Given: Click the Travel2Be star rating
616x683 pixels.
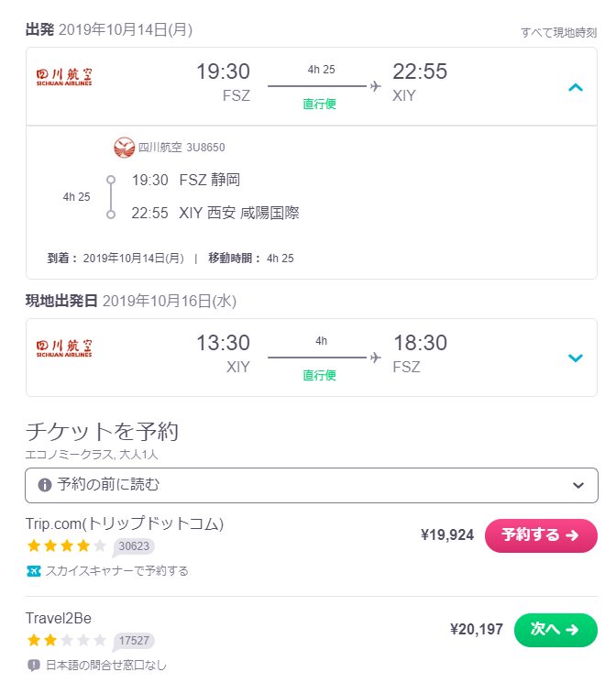Looking at the screenshot, I should coord(66,640).
